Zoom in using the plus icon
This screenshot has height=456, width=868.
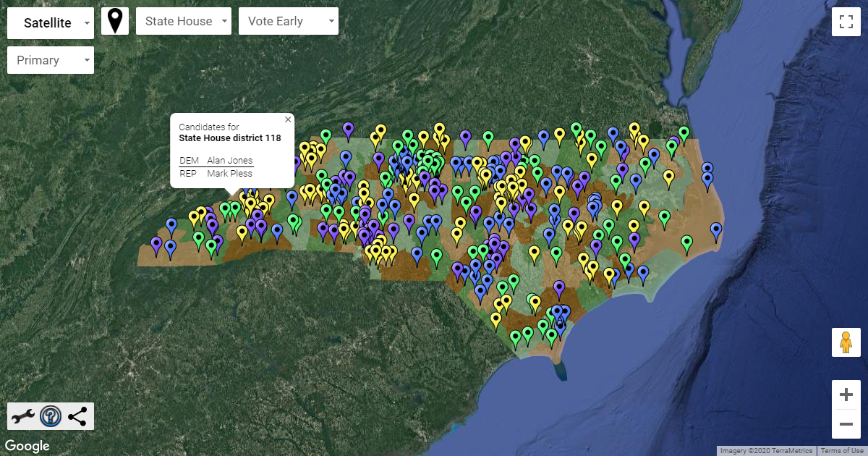[x=846, y=394]
